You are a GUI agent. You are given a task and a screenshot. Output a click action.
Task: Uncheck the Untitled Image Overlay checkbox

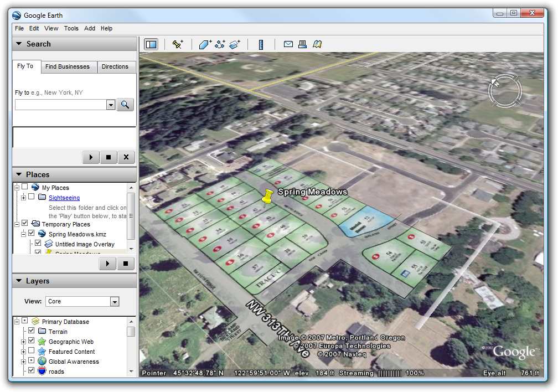pyautogui.click(x=38, y=243)
